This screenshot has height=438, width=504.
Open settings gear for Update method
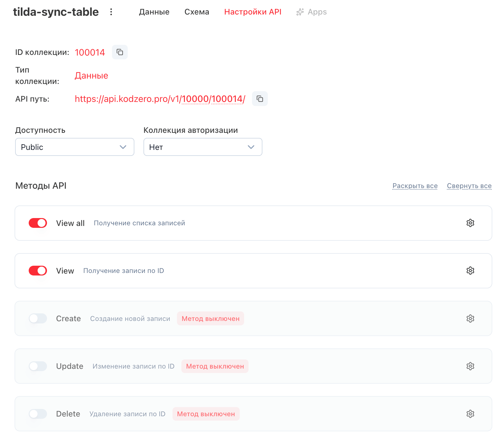[x=470, y=366]
